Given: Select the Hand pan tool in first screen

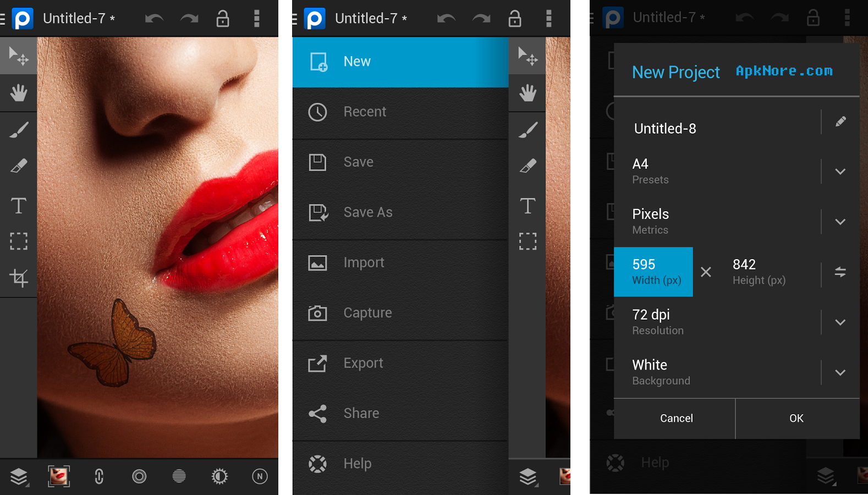Looking at the screenshot, I should pyautogui.click(x=18, y=93).
